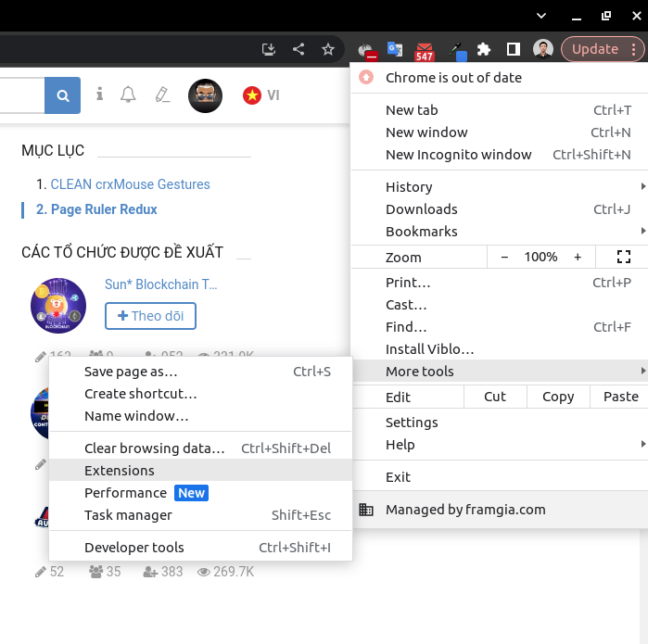Choose Save page as... in More tools
648x644 pixels.
click(200, 372)
